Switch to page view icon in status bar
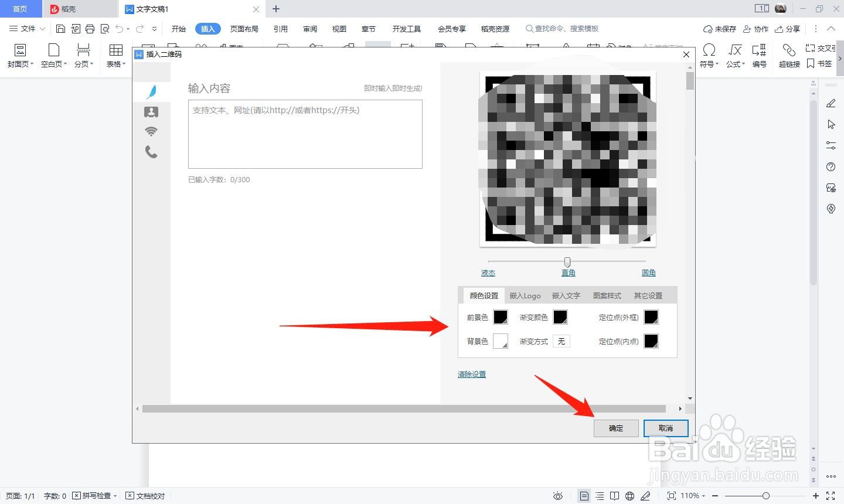 click(x=584, y=496)
